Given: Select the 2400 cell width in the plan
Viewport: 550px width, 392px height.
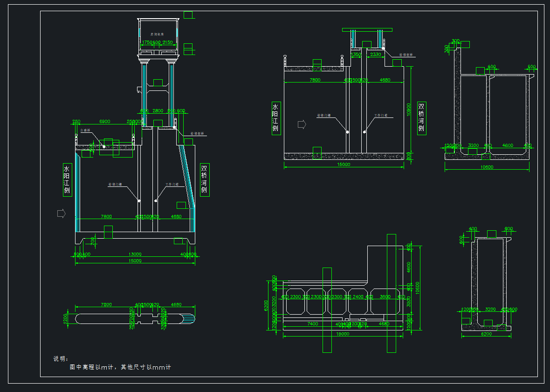Looking at the screenshot, I should [358, 296].
